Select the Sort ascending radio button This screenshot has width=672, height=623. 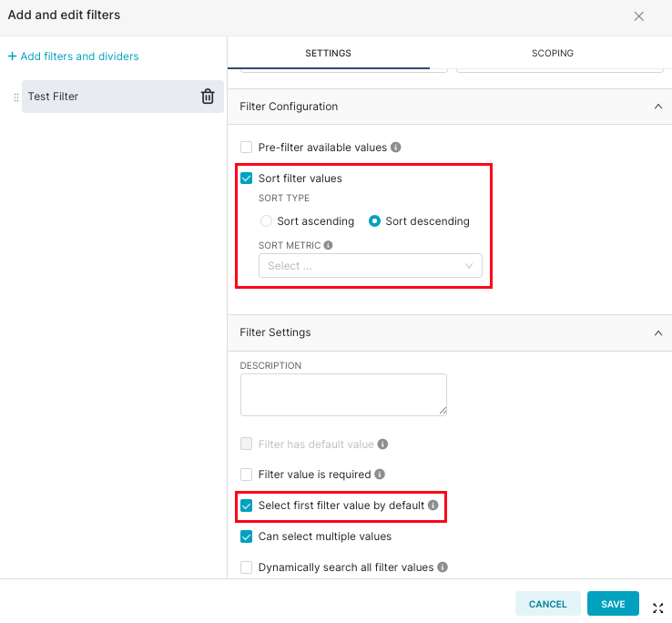point(266,221)
